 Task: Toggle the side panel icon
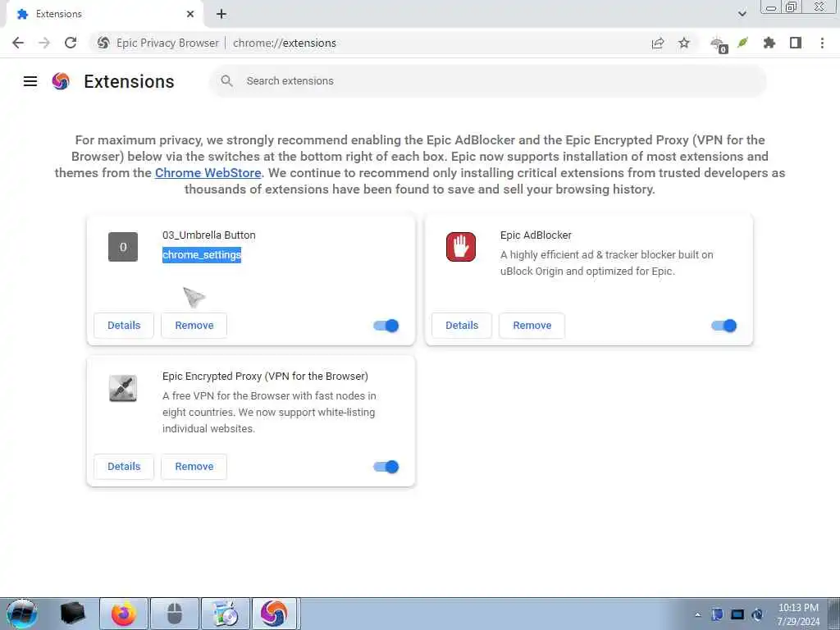click(796, 43)
